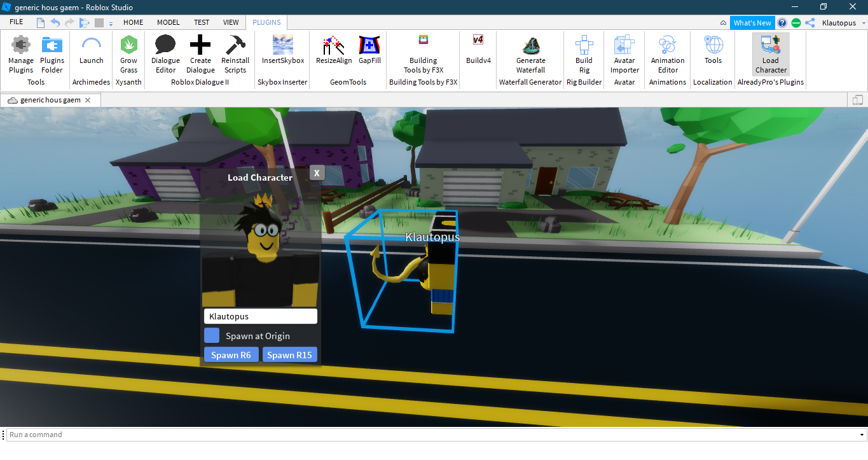Open the Klautopus account dropdown
The height and width of the screenshot is (460, 868).
[842, 23]
